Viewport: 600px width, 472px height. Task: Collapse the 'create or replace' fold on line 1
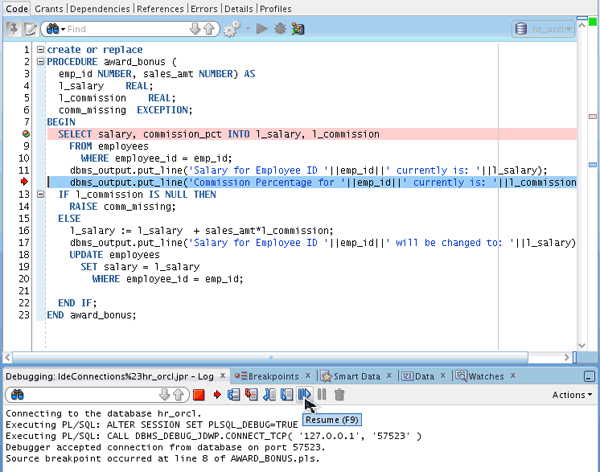40,50
